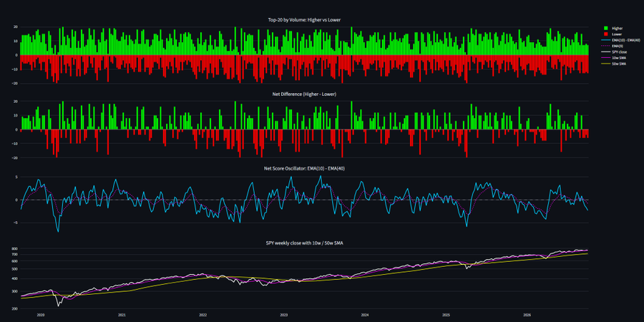
Task: Click the 200 tick on SPY chart
Action: (14, 308)
